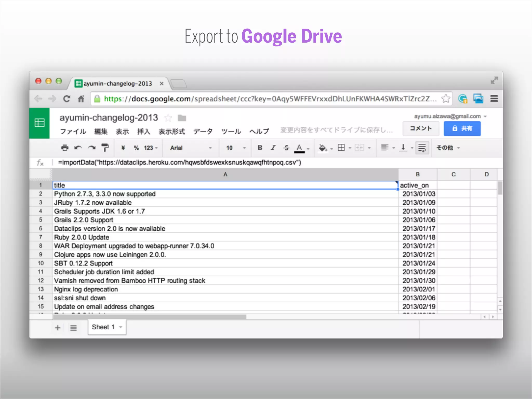Screen dimensions: 532x399
Task: Open the fill color bucket
Action: (325, 148)
